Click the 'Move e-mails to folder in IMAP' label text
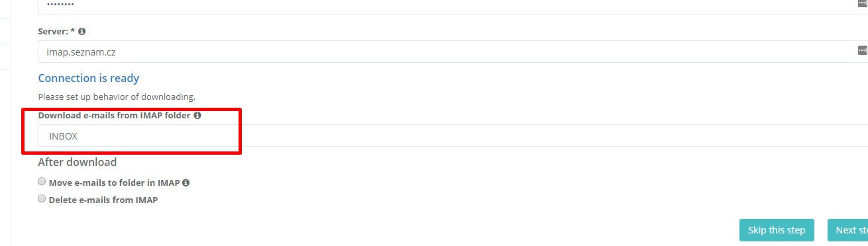Viewport: 868px width, 246px height. tap(115, 183)
